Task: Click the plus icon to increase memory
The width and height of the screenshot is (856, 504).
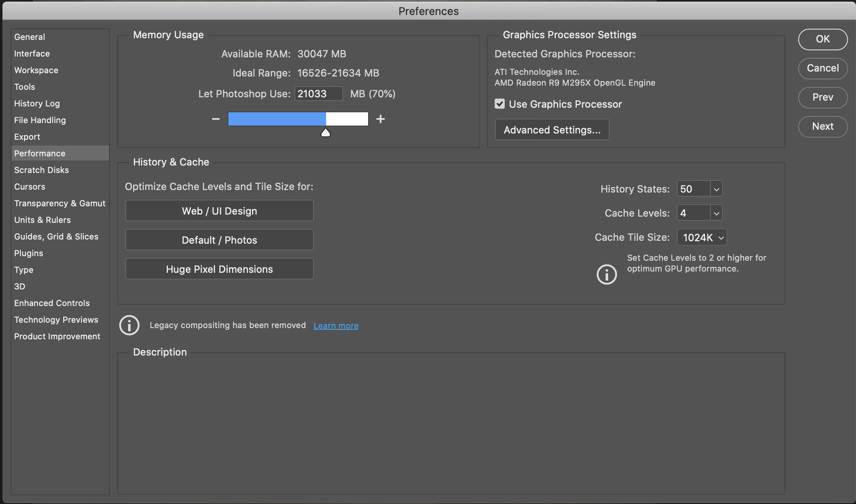Action: tap(380, 119)
